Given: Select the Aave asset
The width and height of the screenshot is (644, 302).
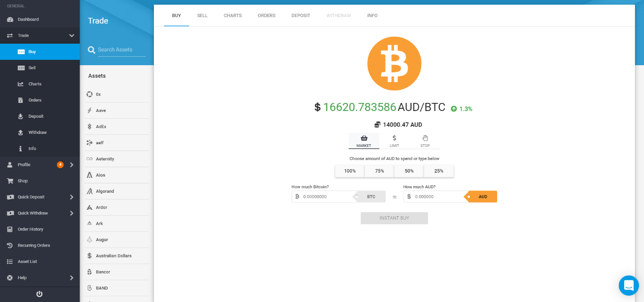Looking at the screenshot, I should [x=117, y=111].
